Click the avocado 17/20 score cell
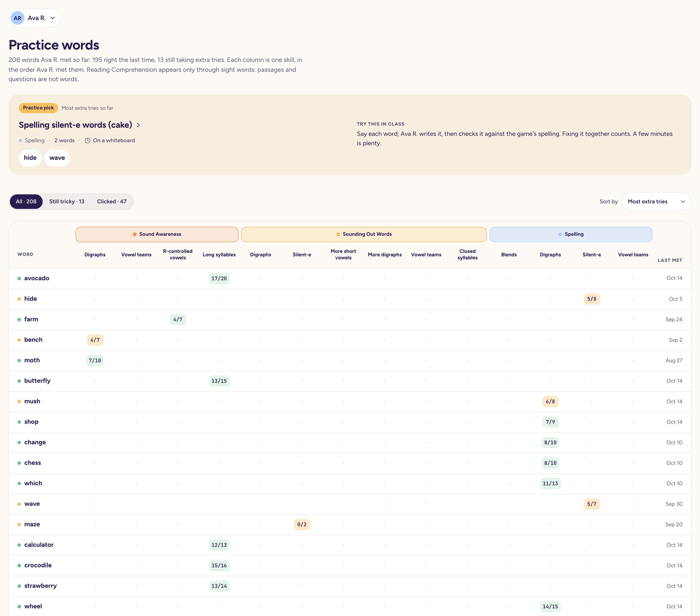Viewport: 700px width, 616px height. pos(219,279)
